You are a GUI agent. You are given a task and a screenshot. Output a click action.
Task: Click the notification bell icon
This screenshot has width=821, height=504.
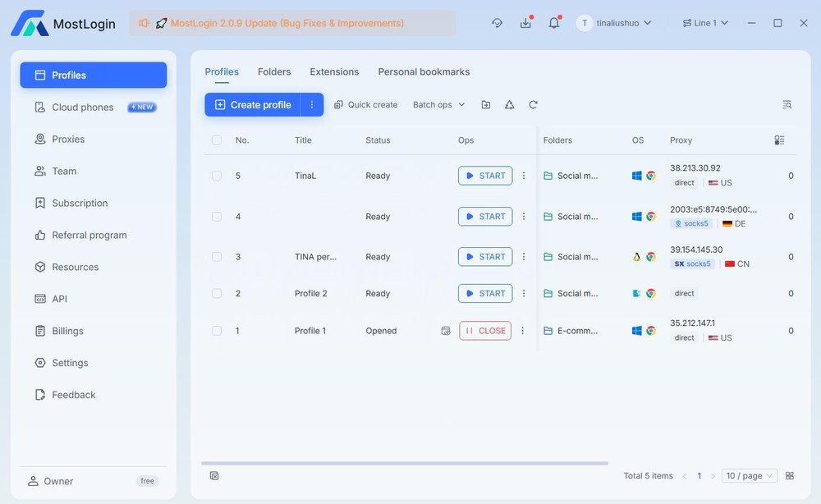pyautogui.click(x=554, y=22)
